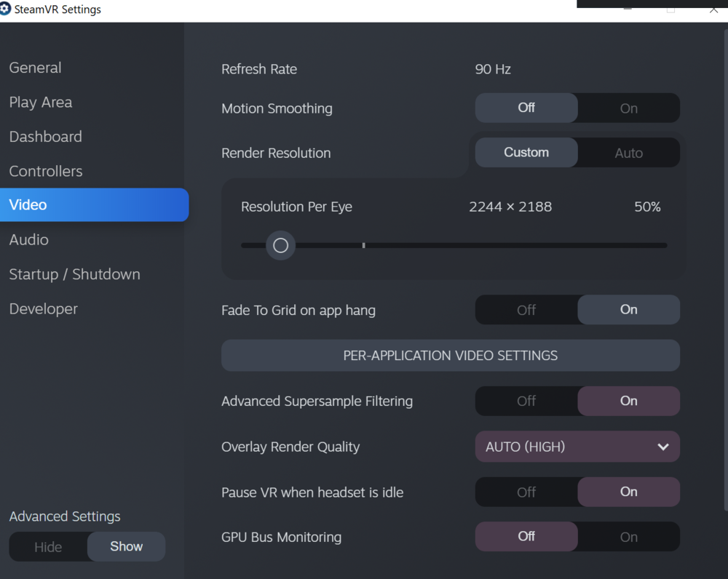
Task: Hide Advanced Settings
Action: point(48,547)
